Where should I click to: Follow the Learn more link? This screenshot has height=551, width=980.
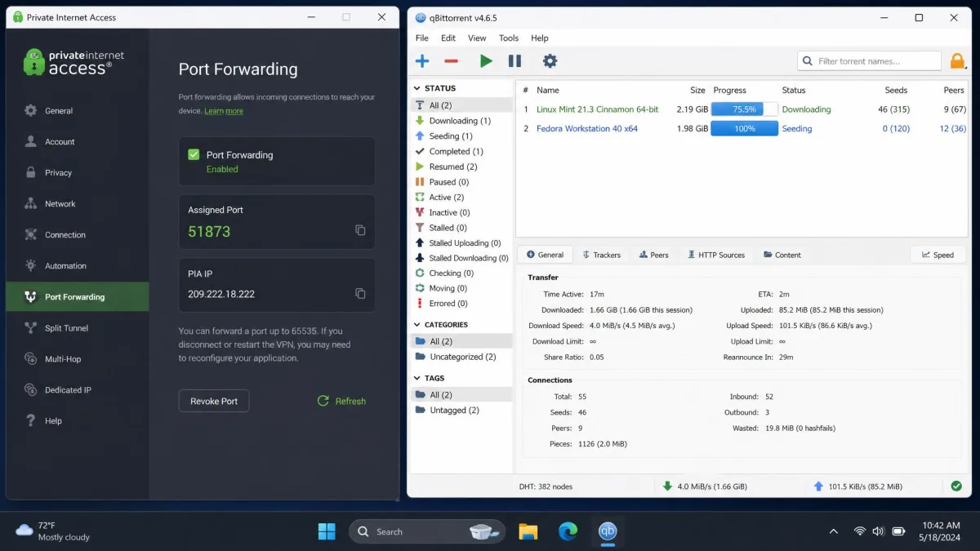(224, 111)
